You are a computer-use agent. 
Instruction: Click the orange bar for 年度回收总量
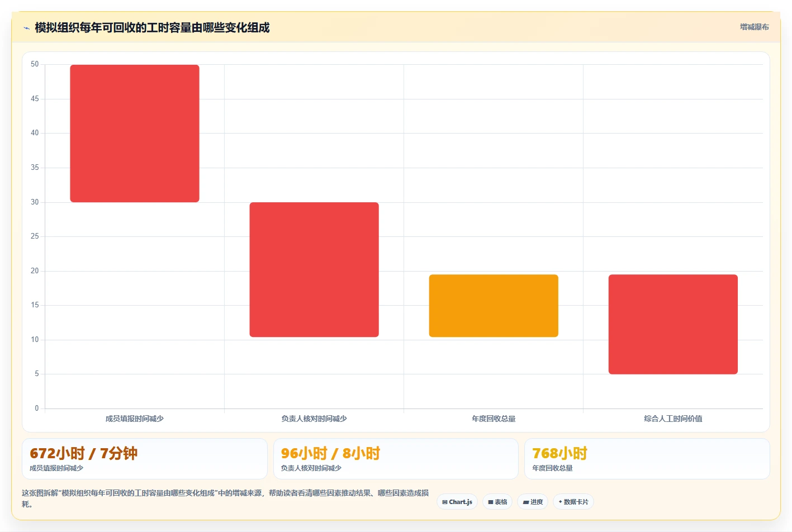[494, 306]
